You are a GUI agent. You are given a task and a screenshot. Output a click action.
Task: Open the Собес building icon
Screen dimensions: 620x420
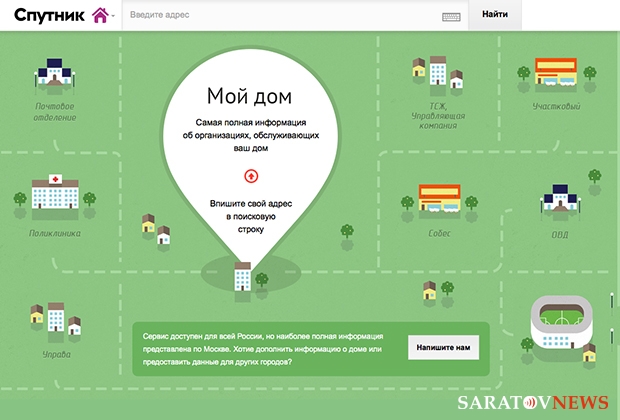(439, 199)
